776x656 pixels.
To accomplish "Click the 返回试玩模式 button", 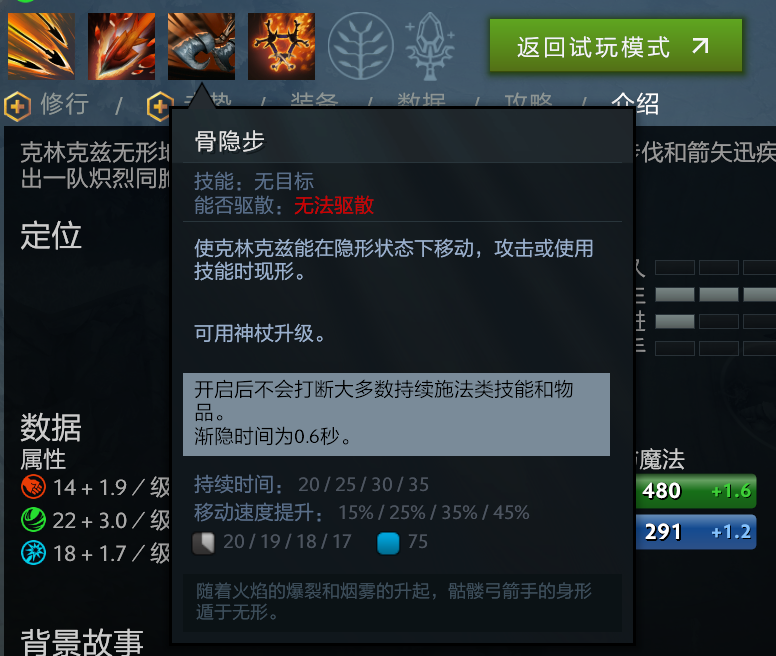I will point(616,46).
